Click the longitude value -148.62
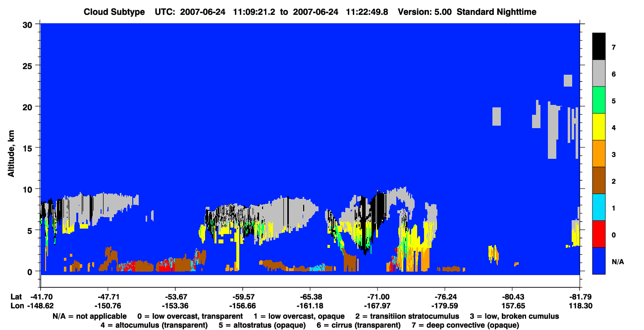Image resolution: width=644 pixels, height=330 pixels. coord(40,306)
